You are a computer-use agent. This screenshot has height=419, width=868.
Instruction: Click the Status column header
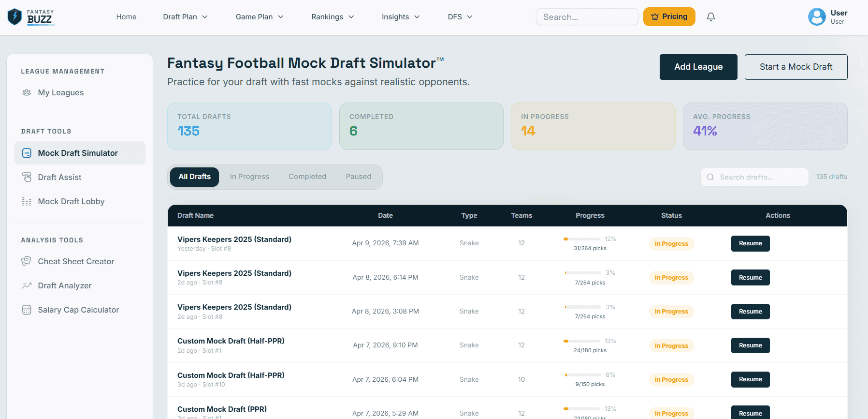(671, 215)
